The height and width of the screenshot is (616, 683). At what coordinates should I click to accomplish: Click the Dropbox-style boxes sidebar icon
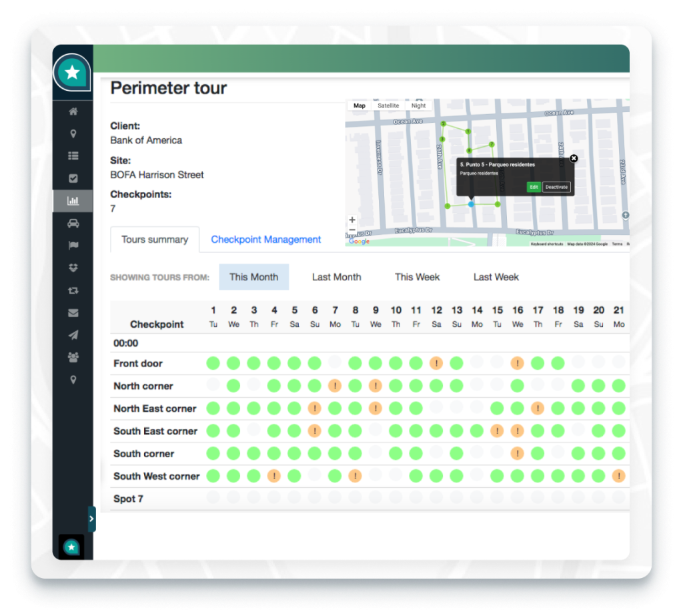73,268
